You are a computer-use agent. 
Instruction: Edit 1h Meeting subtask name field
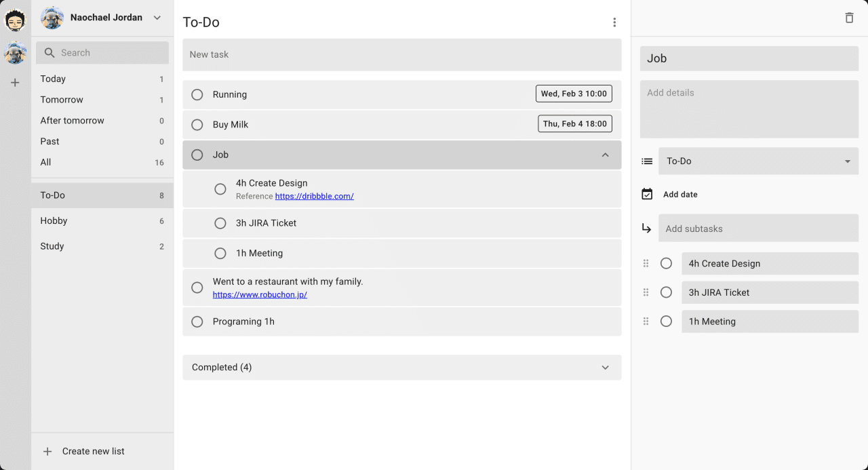pos(770,321)
